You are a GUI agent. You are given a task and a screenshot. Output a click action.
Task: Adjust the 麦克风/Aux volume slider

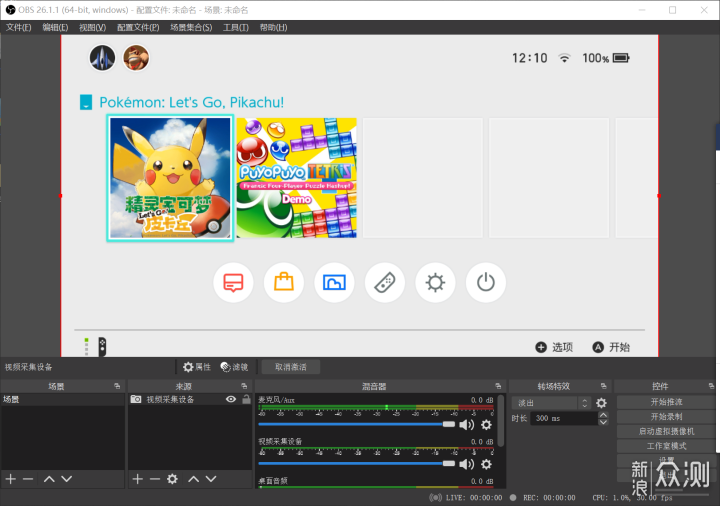point(357,424)
